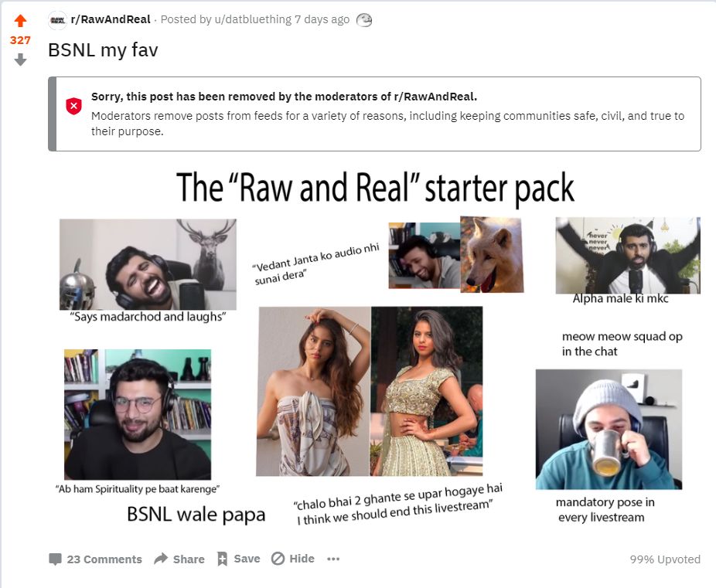This screenshot has height=588, width=716.
Task: Click the award icon after 7 days ago
Action: [x=364, y=20]
